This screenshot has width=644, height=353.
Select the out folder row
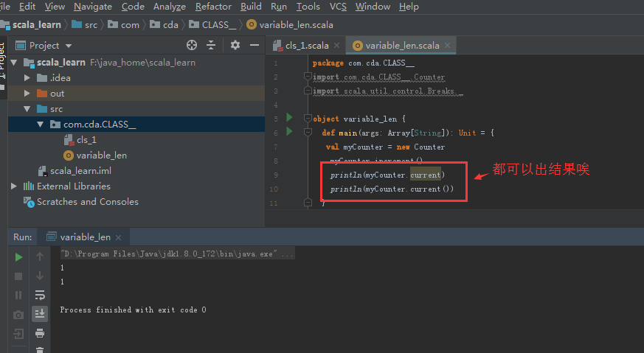pos(136,94)
